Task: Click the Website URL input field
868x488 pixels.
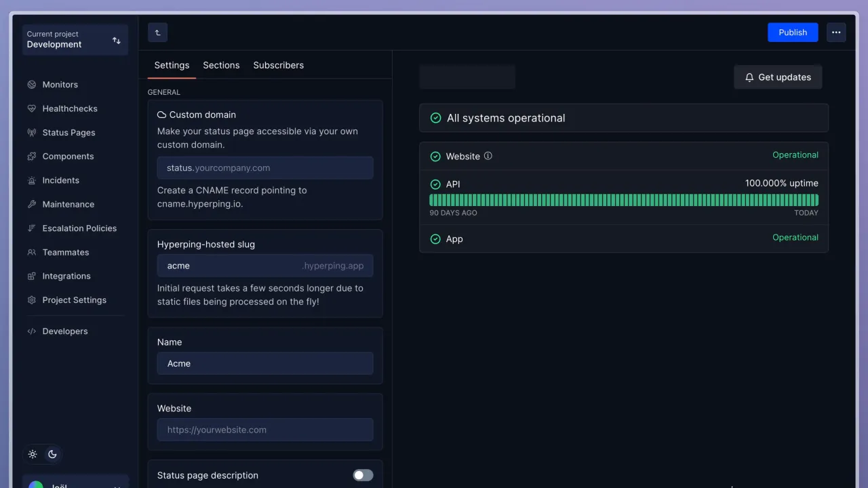Action: (265, 430)
